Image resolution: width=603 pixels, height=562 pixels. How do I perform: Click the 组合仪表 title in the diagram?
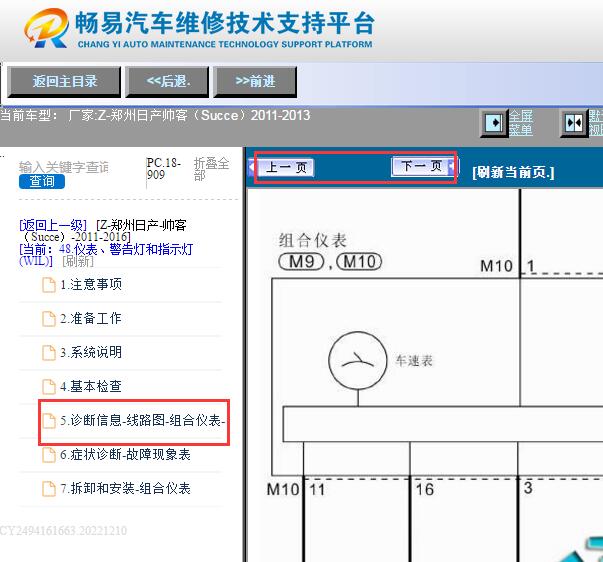point(313,241)
